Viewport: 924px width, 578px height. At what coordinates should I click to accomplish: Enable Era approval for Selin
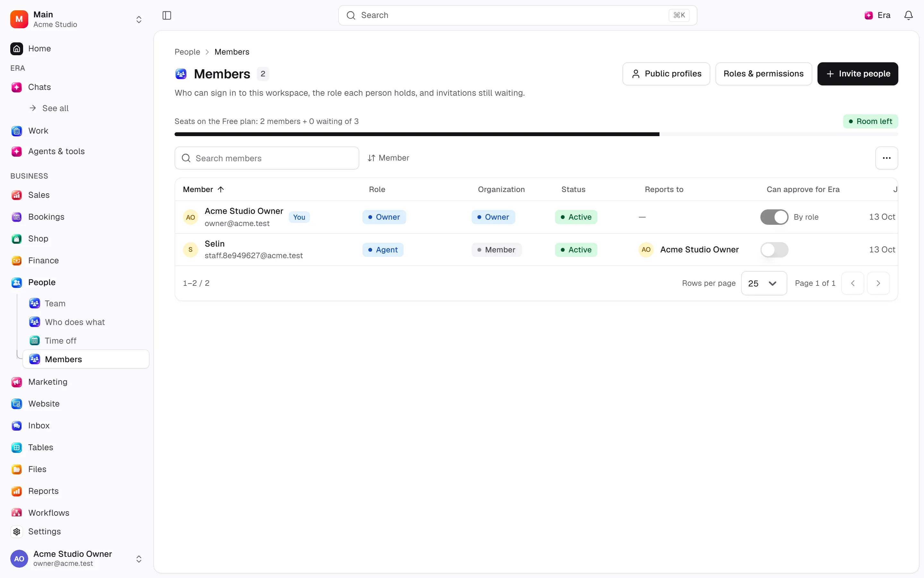774,250
